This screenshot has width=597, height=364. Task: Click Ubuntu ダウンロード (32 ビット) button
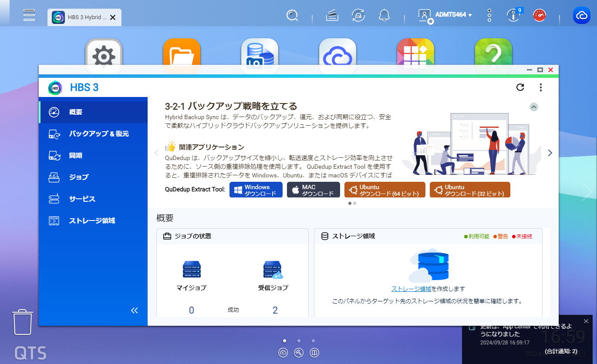point(470,190)
